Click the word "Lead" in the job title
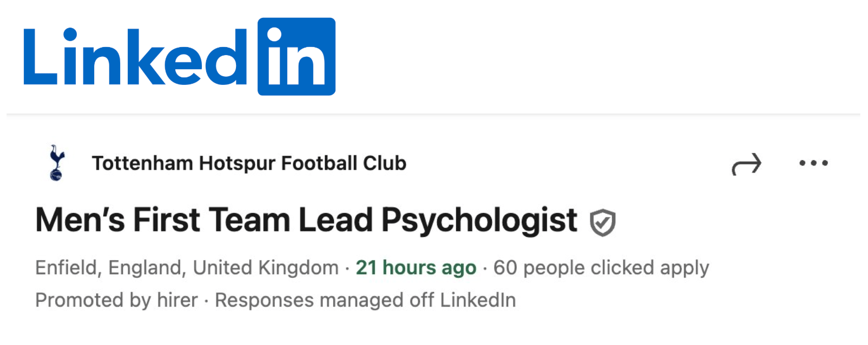Viewport: 868px width, 345px height. point(336,220)
